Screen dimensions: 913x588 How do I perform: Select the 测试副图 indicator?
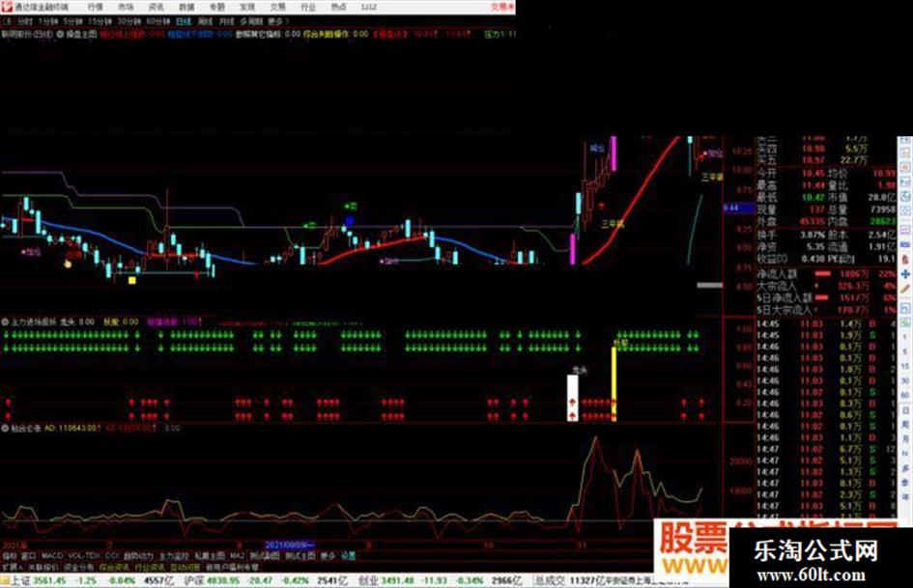[265, 556]
